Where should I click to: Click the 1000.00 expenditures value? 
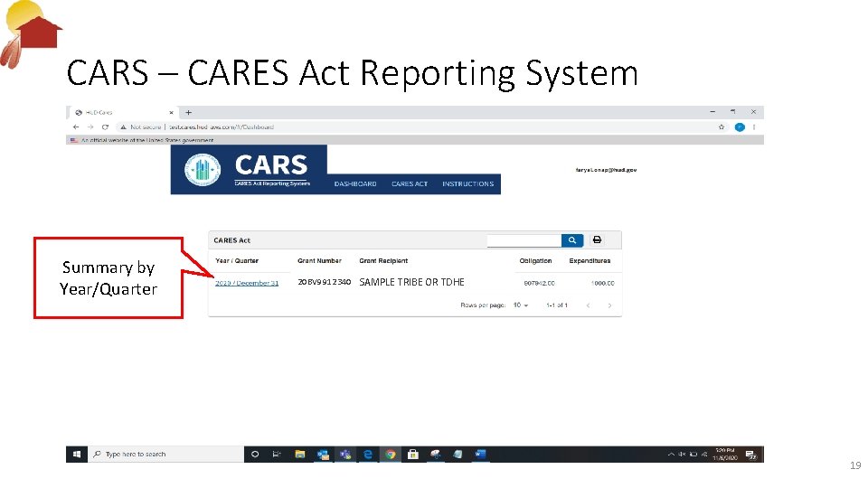[602, 283]
